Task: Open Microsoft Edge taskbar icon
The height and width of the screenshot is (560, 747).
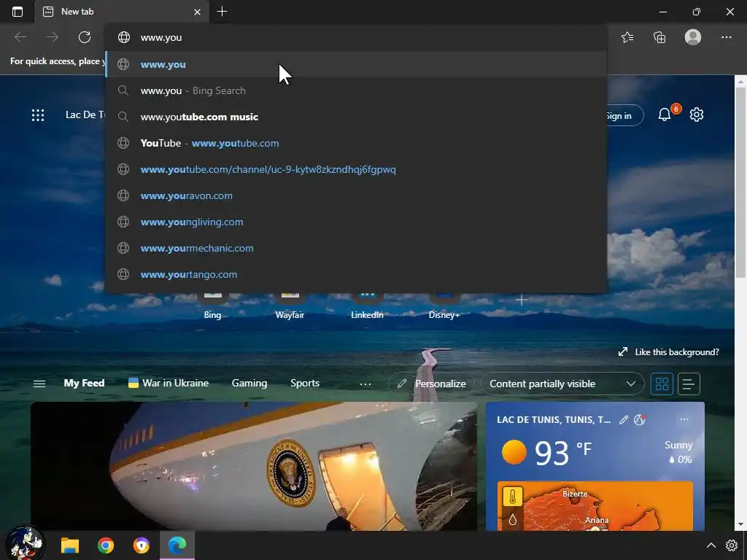Action: (x=177, y=545)
